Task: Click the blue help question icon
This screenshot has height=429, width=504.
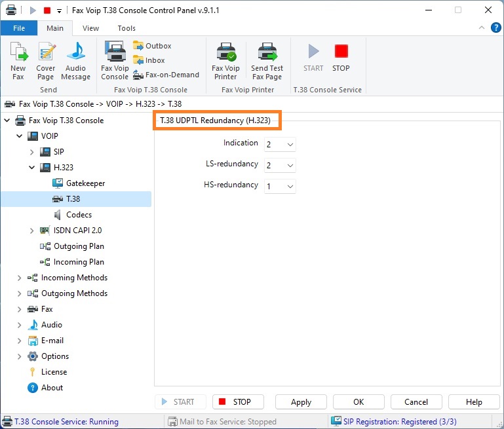Action: pos(495,28)
